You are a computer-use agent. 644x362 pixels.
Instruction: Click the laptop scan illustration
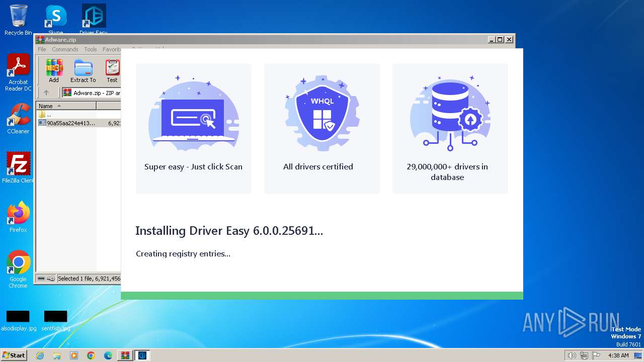[194, 113]
